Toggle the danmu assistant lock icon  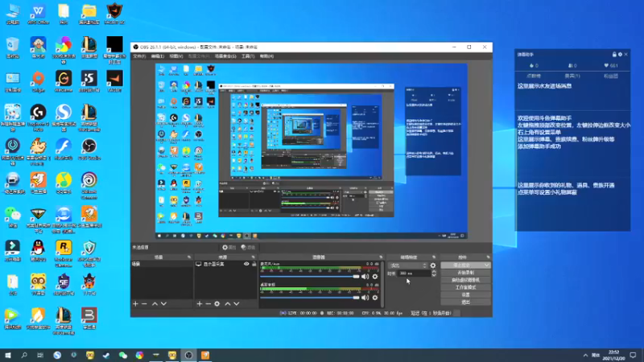coord(614,54)
